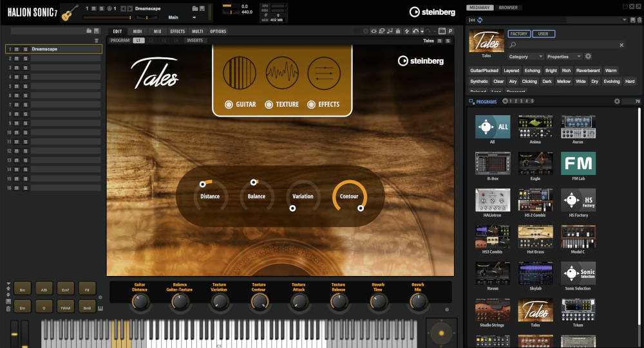Image resolution: width=644 pixels, height=348 pixels.
Task: Click the search magnifier icon in MediaBay
Action: click(x=513, y=45)
